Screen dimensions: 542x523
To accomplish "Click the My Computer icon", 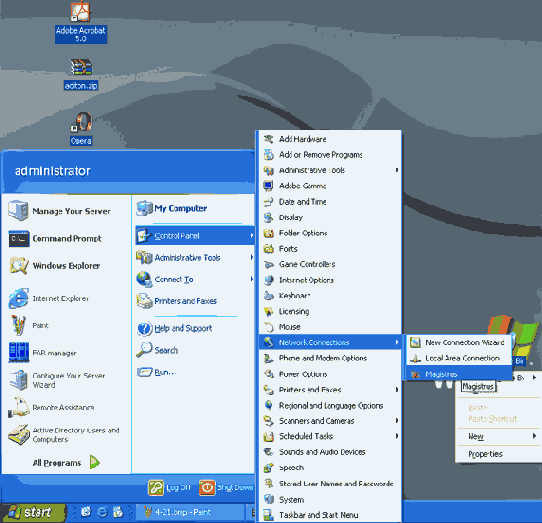I will click(x=144, y=208).
